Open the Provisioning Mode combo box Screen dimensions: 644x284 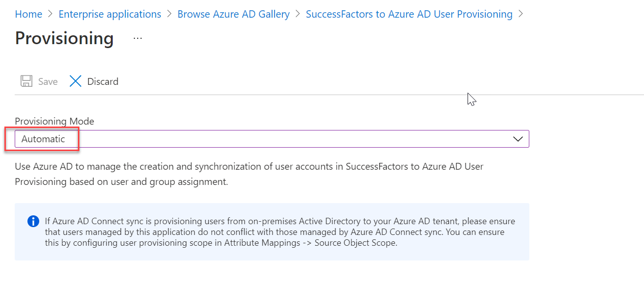tap(270, 139)
